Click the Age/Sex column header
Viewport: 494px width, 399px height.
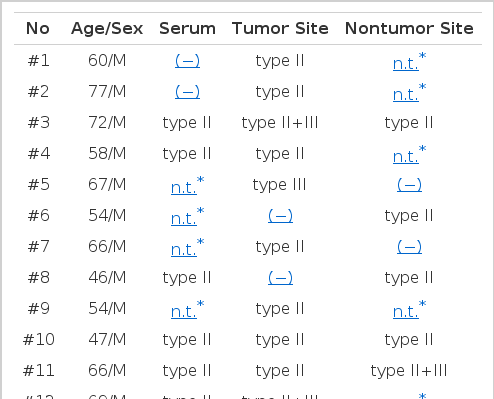point(107,28)
